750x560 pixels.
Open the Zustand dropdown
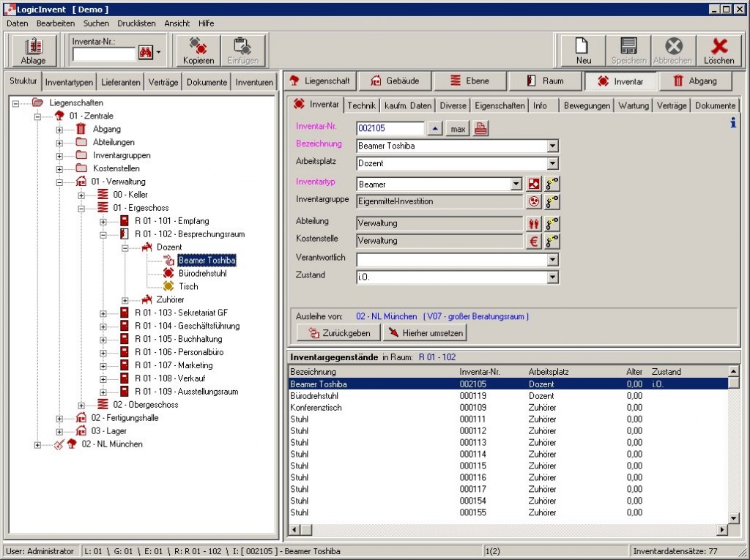point(553,277)
